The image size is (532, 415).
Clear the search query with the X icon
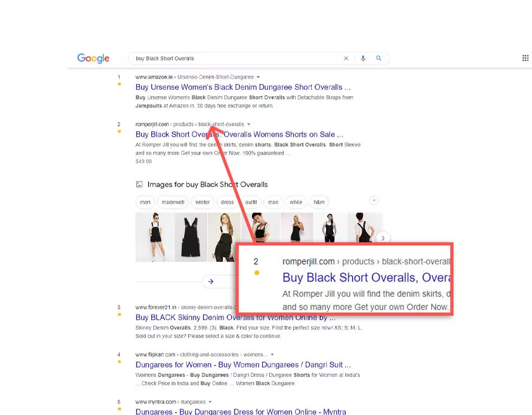346,58
